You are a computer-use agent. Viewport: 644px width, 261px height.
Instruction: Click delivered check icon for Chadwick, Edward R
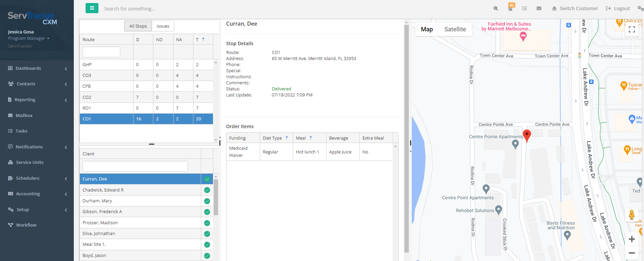click(207, 190)
